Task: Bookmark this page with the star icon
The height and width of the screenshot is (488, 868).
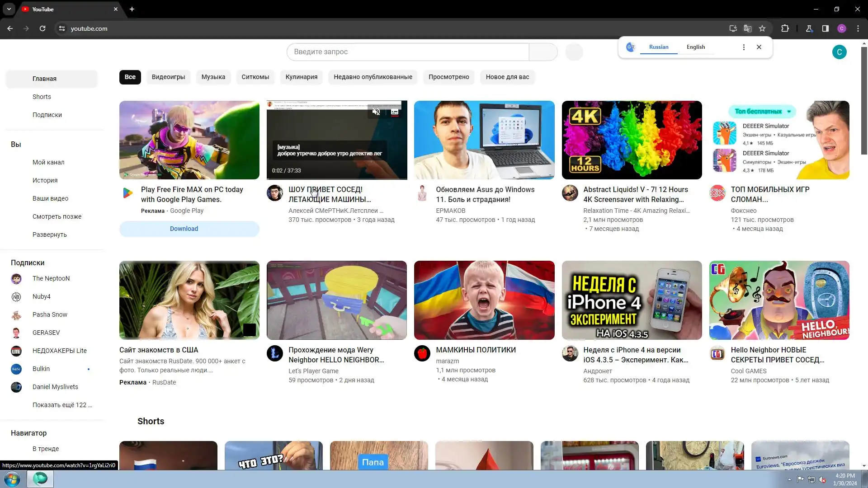Action: pyautogui.click(x=762, y=28)
